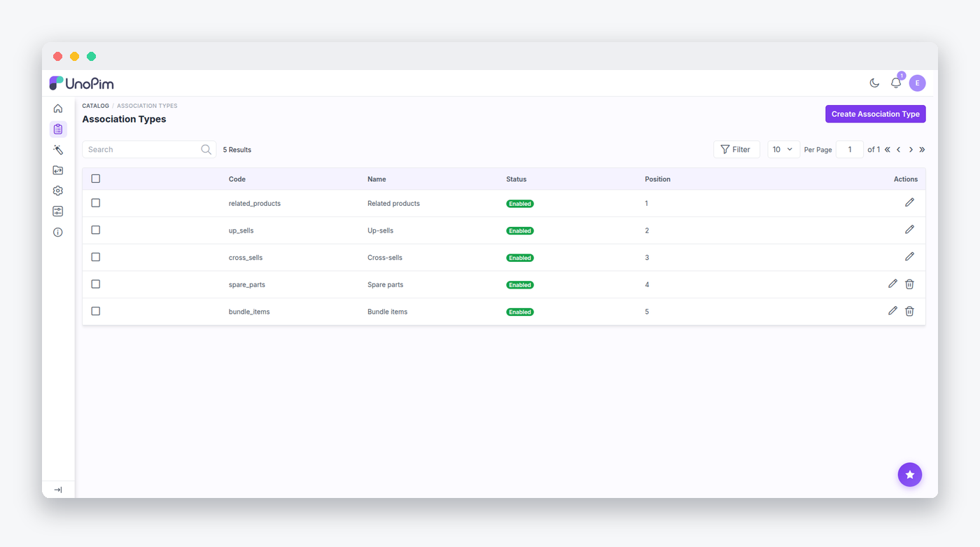The image size is (980, 547).
Task: Click Create Association Type button
Action: pyautogui.click(x=876, y=114)
